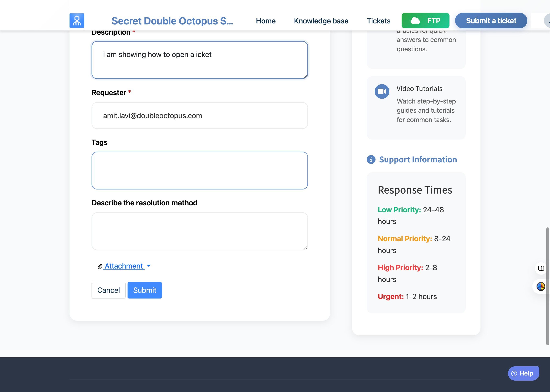Screen dimensions: 550x392
Task: Expand the Attachment dropdown arrow
Action: 149,266
